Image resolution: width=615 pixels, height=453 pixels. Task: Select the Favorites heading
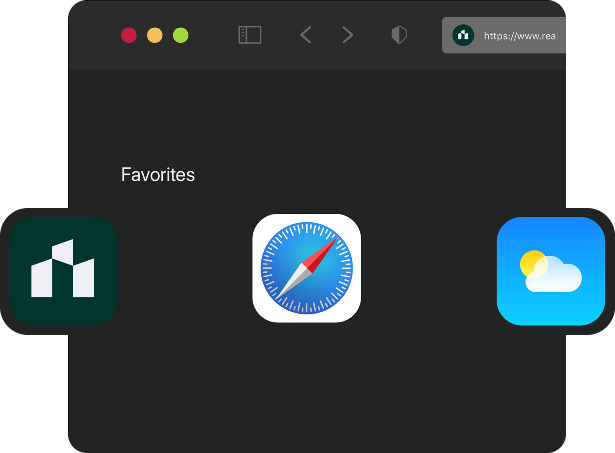157,175
